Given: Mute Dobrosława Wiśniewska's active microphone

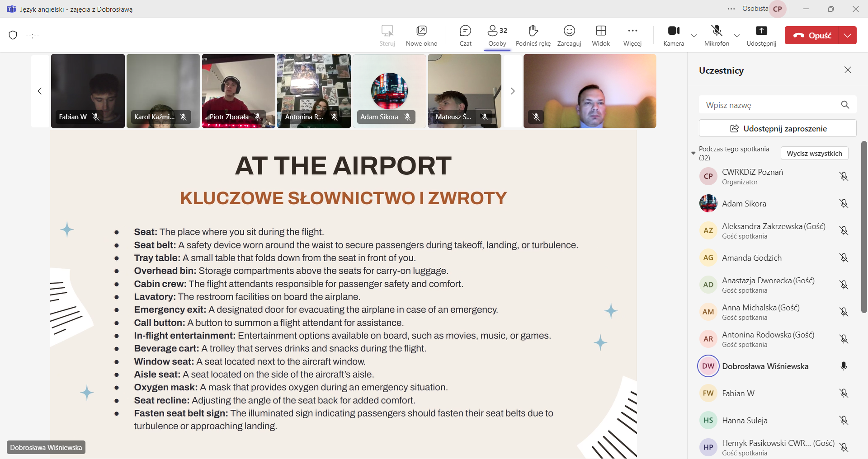Looking at the screenshot, I should point(844,366).
